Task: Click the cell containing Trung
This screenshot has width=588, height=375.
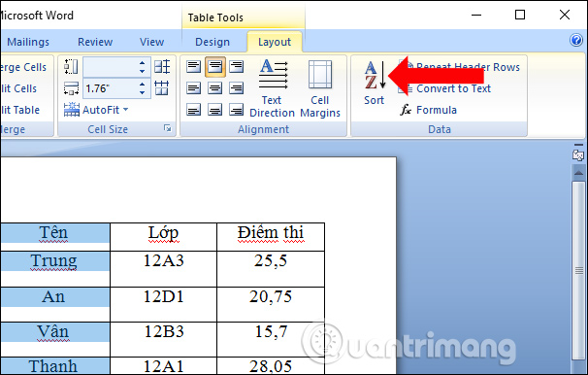Action: tap(54, 269)
